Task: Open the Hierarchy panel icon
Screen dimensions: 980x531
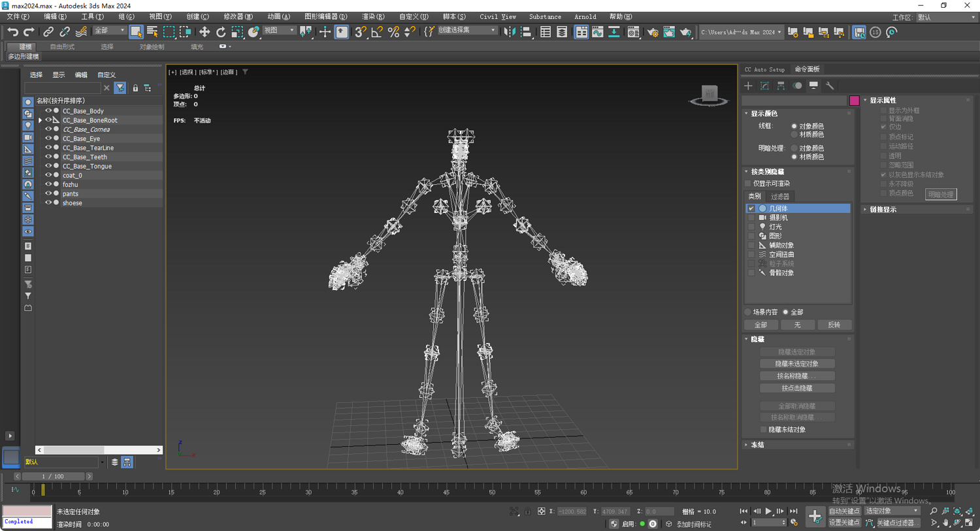Action: [x=781, y=86]
